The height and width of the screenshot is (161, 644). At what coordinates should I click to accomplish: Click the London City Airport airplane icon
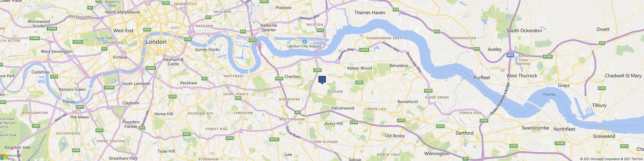(305, 42)
